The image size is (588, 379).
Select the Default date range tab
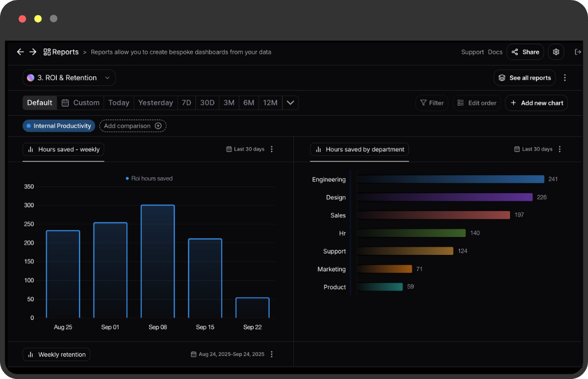click(x=40, y=103)
